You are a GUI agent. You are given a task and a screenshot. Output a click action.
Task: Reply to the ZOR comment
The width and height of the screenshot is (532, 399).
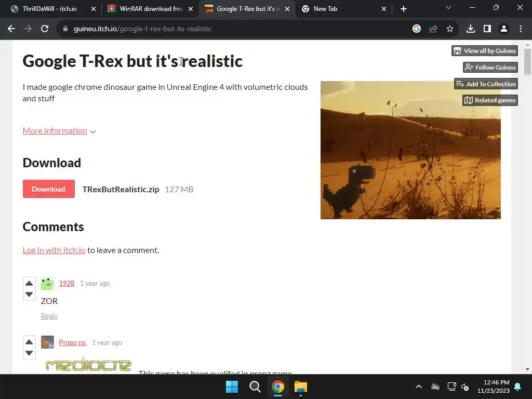coord(49,316)
